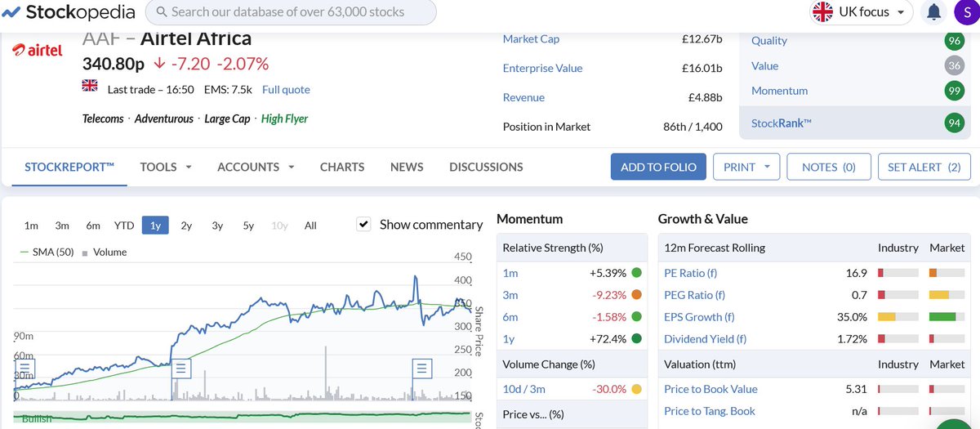980x429 pixels.
Task: Click the Enterprise Value link
Action: tap(543, 69)
